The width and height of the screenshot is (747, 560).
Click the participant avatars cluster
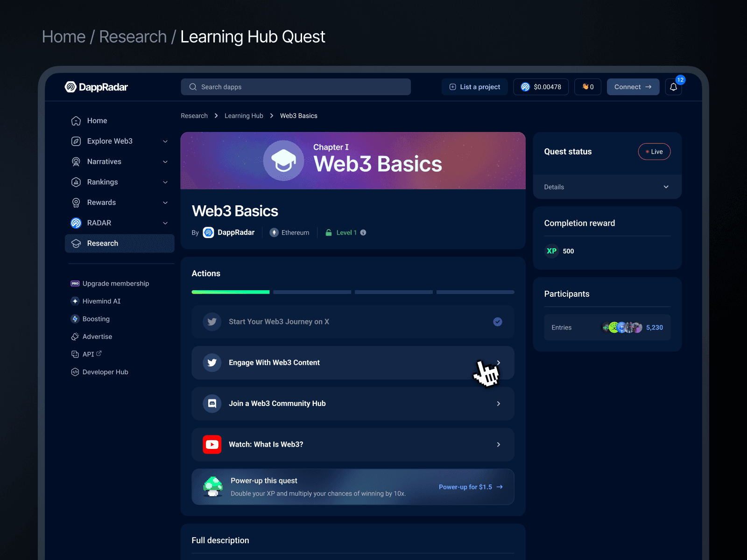(622, 328)
